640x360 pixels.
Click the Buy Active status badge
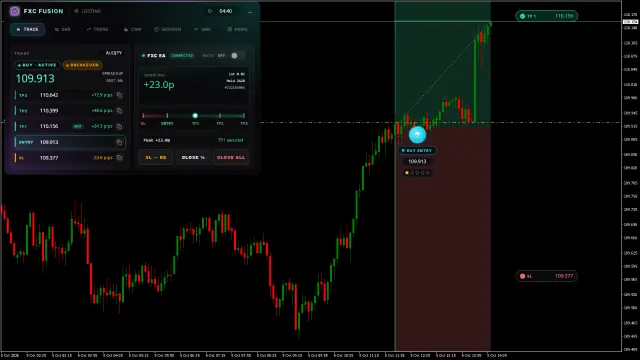37,65
